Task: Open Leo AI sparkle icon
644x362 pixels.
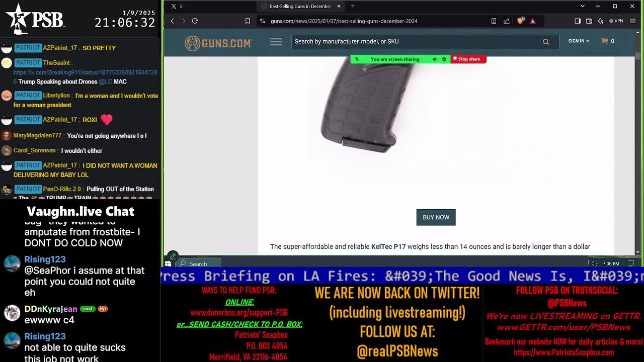Action: [x=600, y=21]
